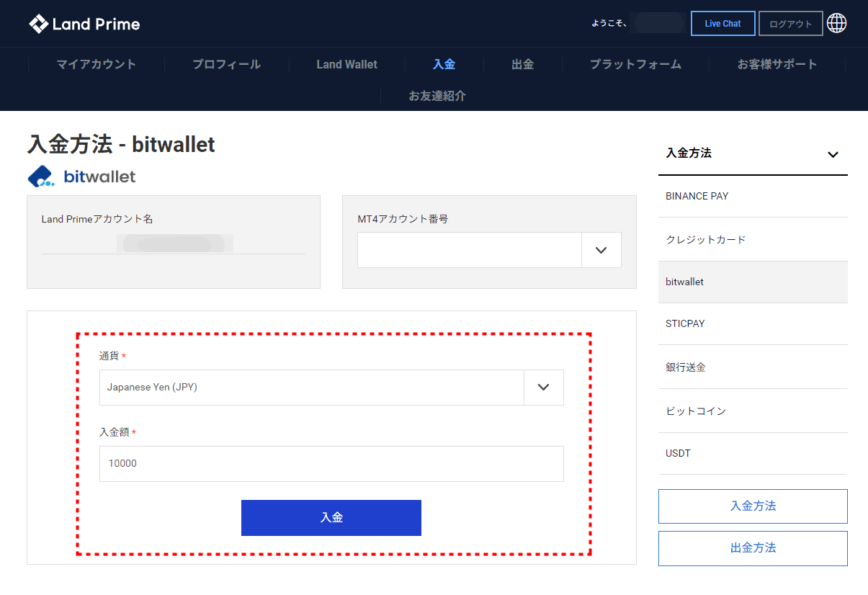Viewport: 868px width, 595px height.
Task: Select bitwallet in the sidebar list
Action: [x=753, y=282]
